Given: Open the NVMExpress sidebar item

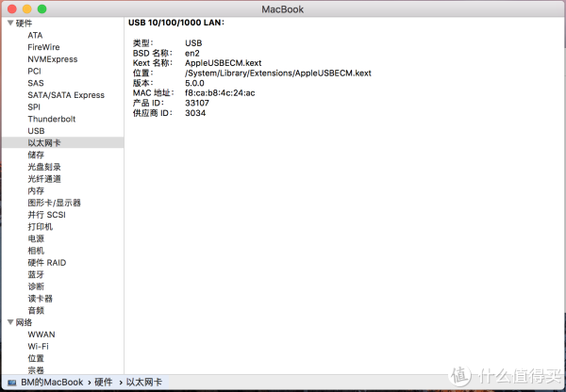Looking at the screenshot, I should point(53,59).
